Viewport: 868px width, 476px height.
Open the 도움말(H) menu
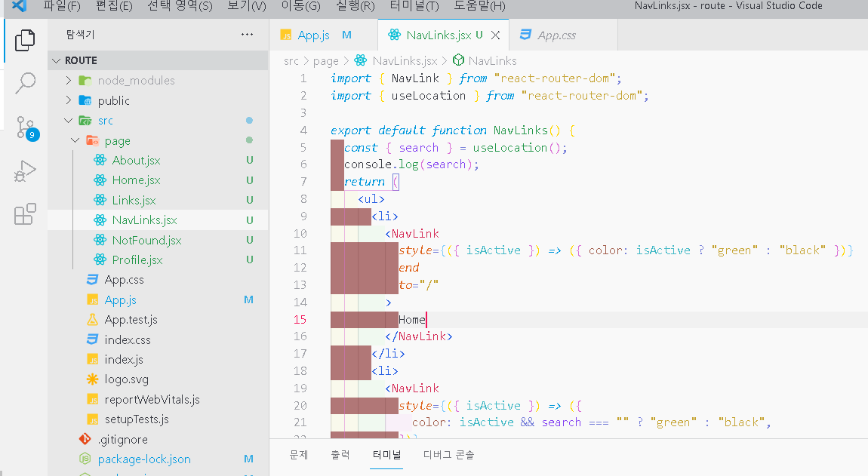point(479,6)
